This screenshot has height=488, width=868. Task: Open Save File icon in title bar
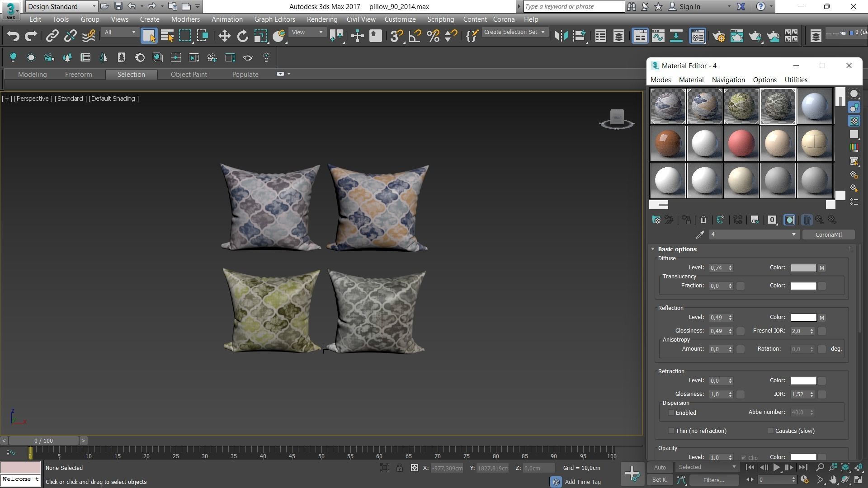[118, 6]
